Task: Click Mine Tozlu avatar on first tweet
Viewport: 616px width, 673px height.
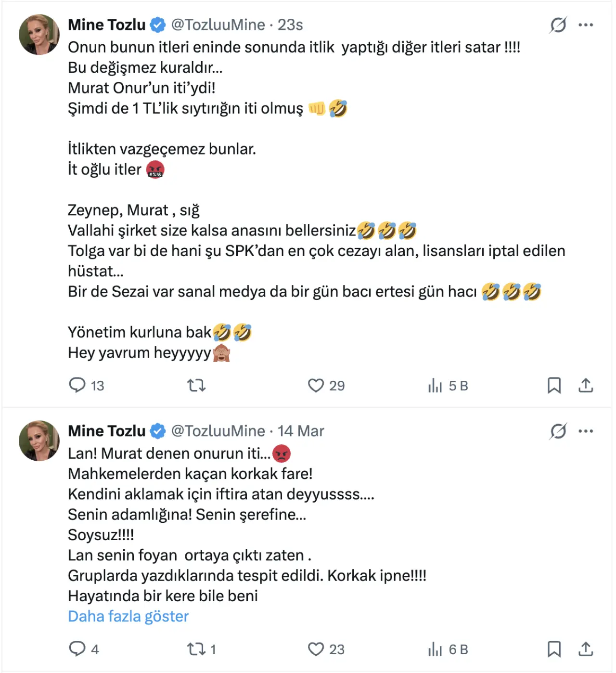Action: point(39,35)
